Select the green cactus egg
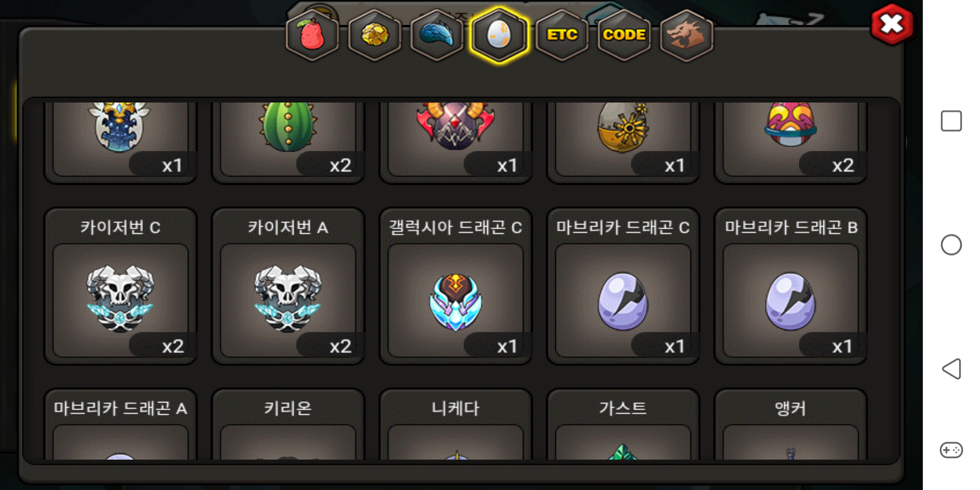Image resolution: width=980 pixels, height=490 pixels. pos(288,141)
